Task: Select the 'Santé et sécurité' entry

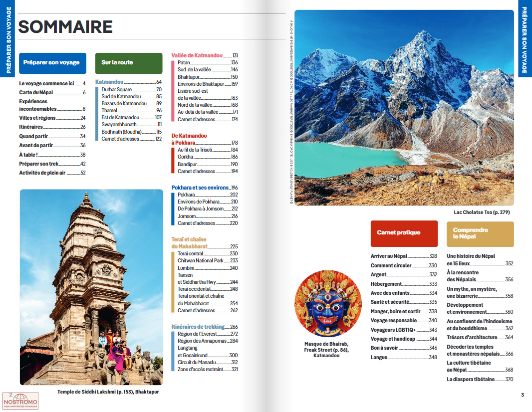Action: [x=404, y=302]
